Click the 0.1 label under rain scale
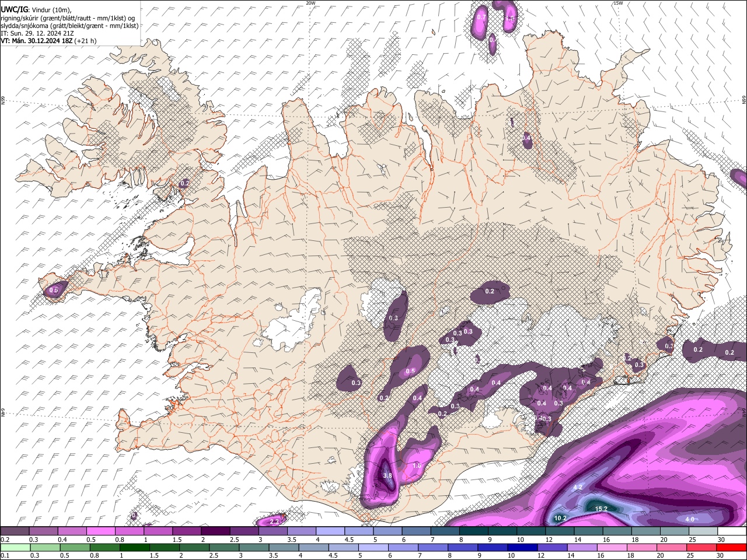The width and height of the screenshot is (747, 560). [x=5, y=555]
